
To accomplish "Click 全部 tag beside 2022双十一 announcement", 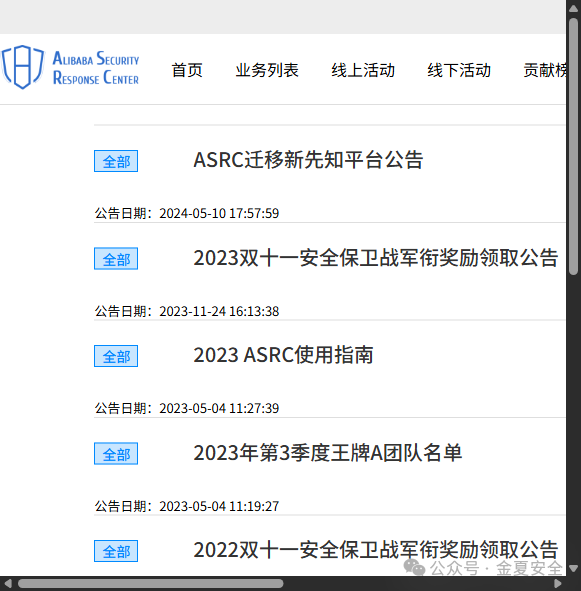I will coord(116,551).
